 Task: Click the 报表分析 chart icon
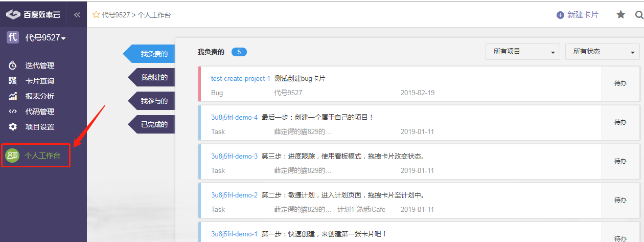pyautogui.click(x=13, y=96)
